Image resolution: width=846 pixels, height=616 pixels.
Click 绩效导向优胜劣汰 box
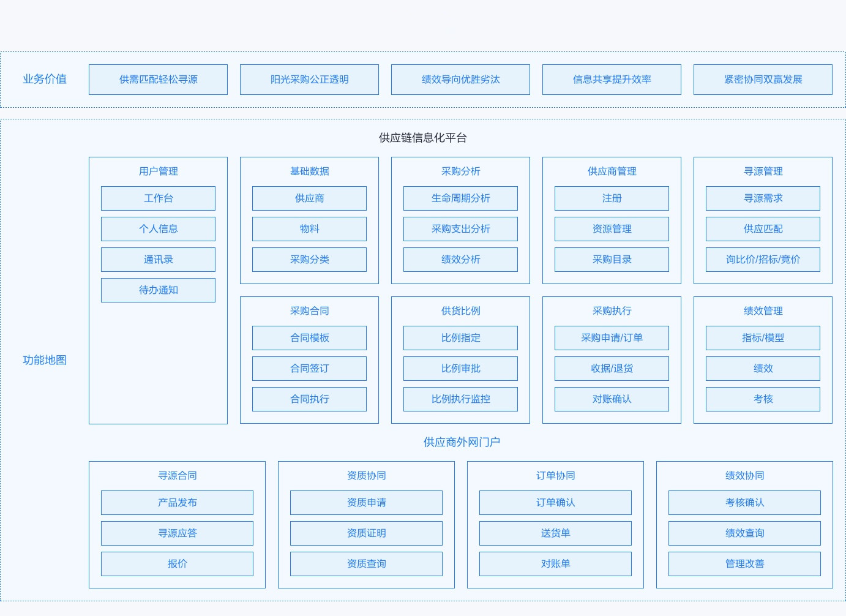pos(460,80)
